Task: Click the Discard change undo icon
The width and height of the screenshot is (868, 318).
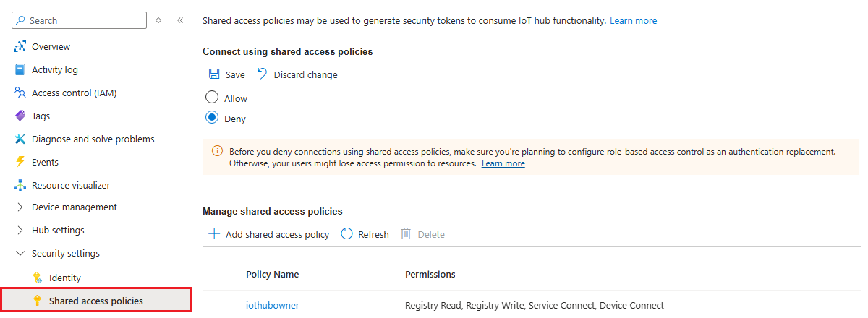Action: pyautogui.click(x=262, y=74)
